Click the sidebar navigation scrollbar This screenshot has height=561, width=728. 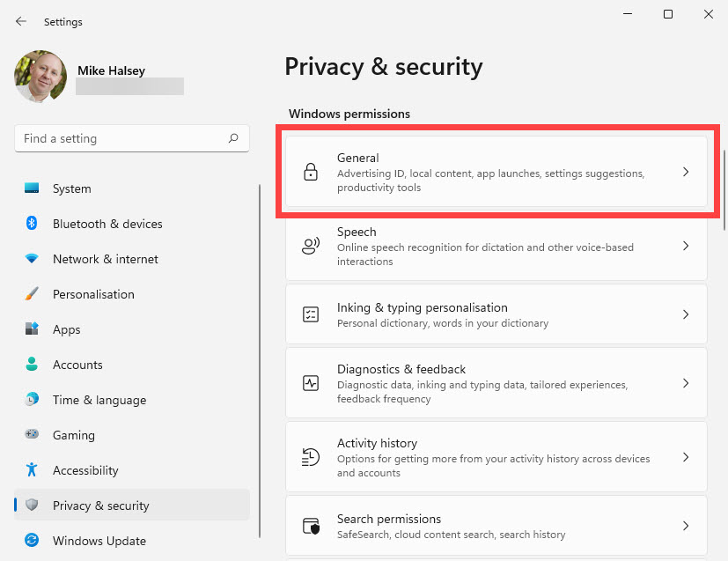click(x=260, y=361)
